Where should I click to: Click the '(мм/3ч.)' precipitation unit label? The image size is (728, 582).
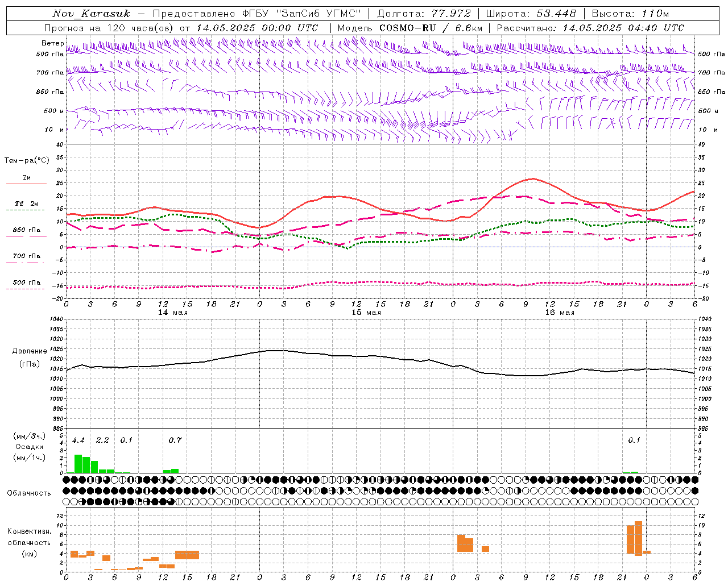29,436
